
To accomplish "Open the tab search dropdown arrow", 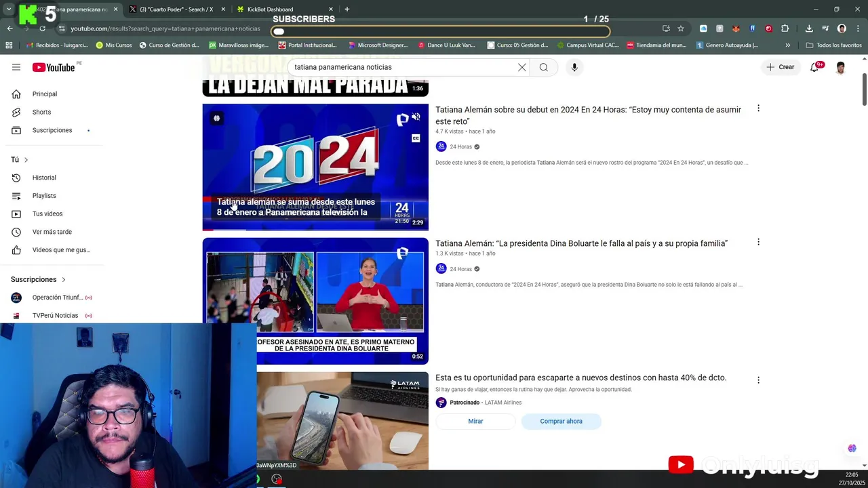I will pos(9,9).
